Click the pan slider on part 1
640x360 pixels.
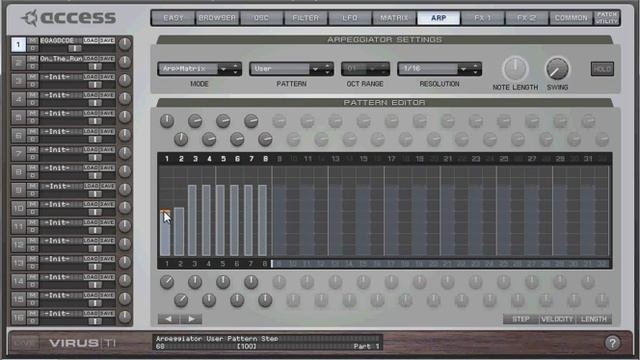74,48
